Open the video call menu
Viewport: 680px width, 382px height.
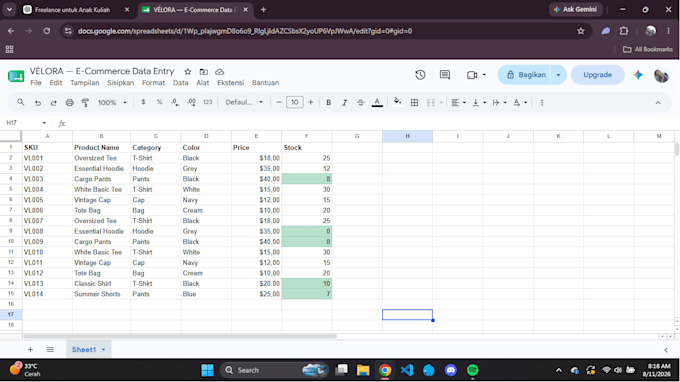[476, 75]
